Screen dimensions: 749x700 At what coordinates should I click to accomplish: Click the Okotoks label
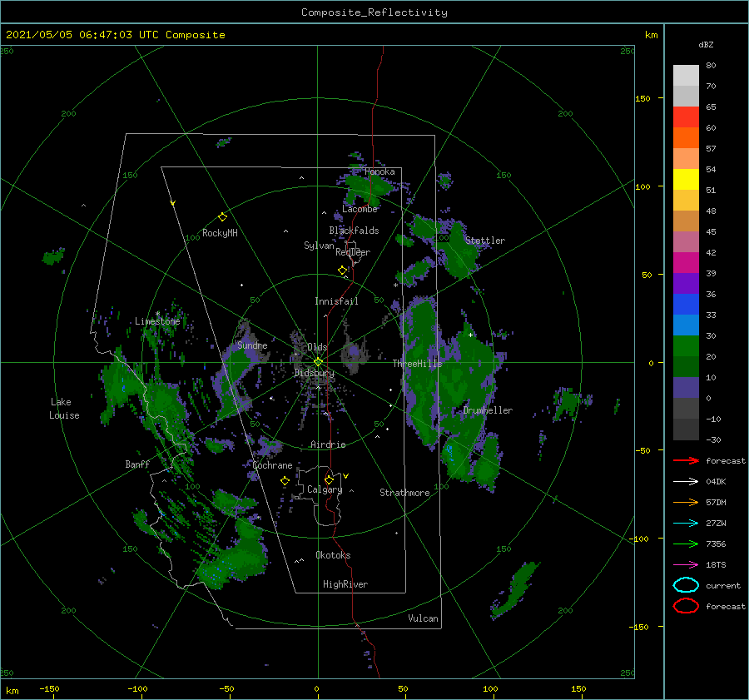click(x=333, y=555)
